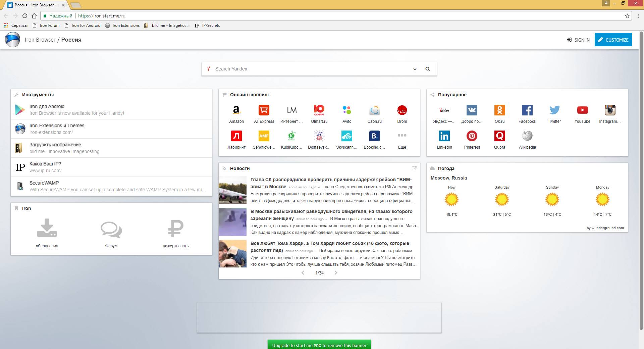Select the Россия - Iron Browser tab
This screenshot has height=349, width=644.
coord(37,5)
